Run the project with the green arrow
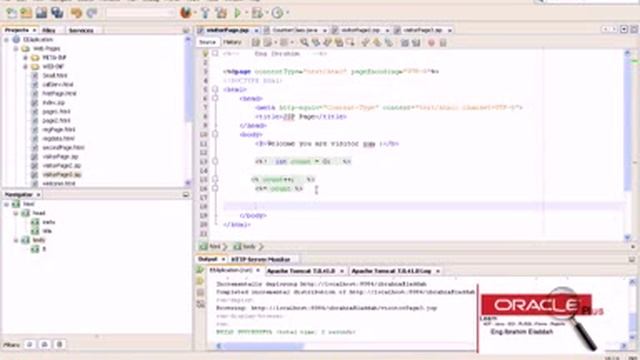This screenshot has width=640, height=360. [x=238, y=13]
